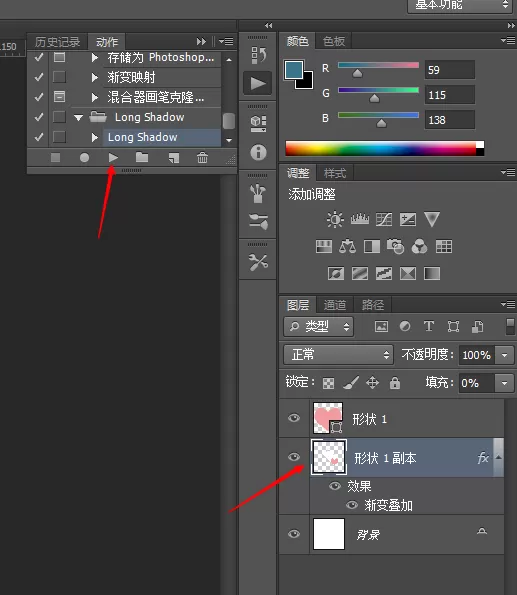Viewport: 517px width, 595px height.
Task: Add a Color Balance scales adjustment
Action: point(347,246)
